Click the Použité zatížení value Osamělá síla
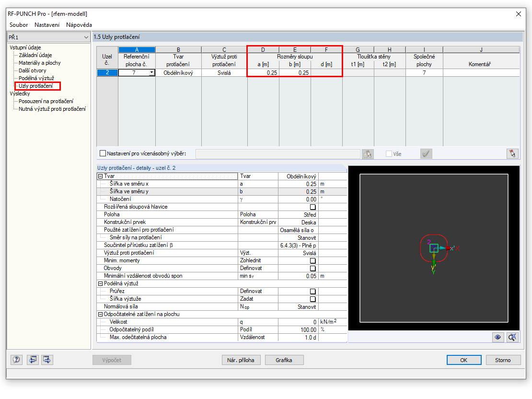This screenshot has width=532, height=399. pyautogui.click(x=298, y=230)
